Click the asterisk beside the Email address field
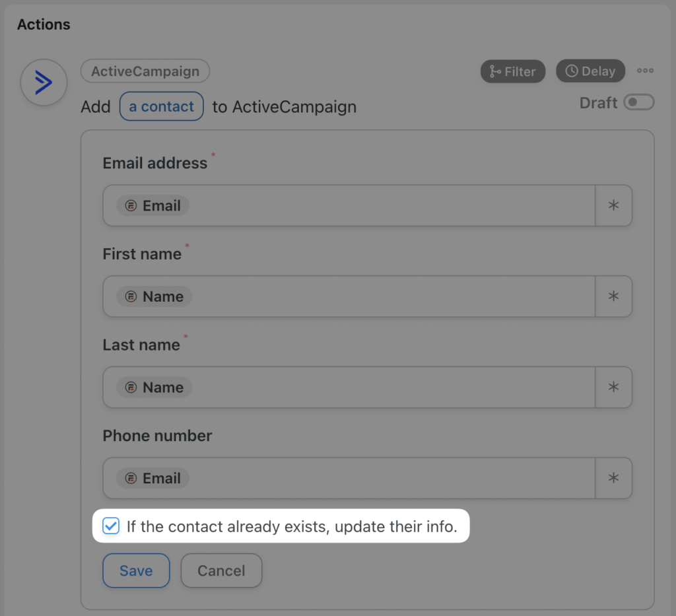This screenshot has width=676, height=616. pos(613,205)
